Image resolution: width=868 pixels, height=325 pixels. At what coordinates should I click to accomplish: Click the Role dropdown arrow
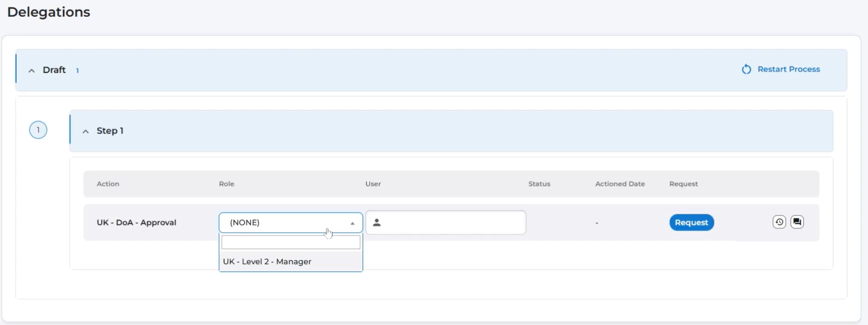coord(352,223)
